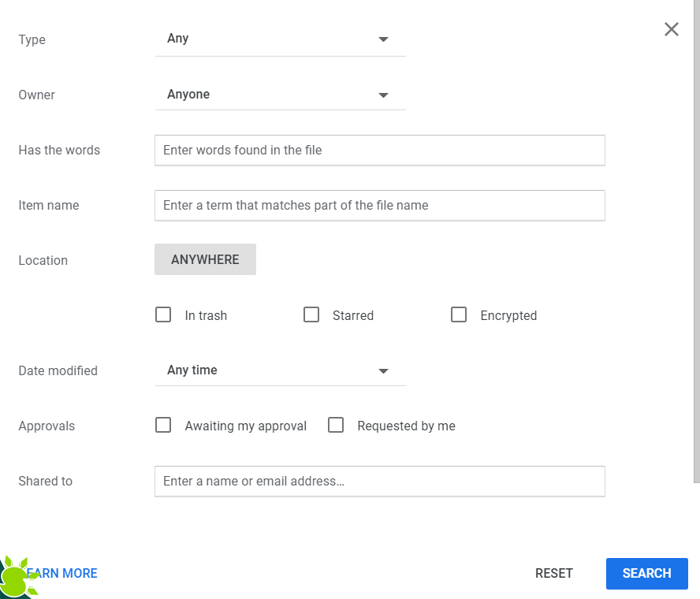This screenshot has width=700, height=599.
Task: Click the Has the words input field
Action: tap(379, 151)
